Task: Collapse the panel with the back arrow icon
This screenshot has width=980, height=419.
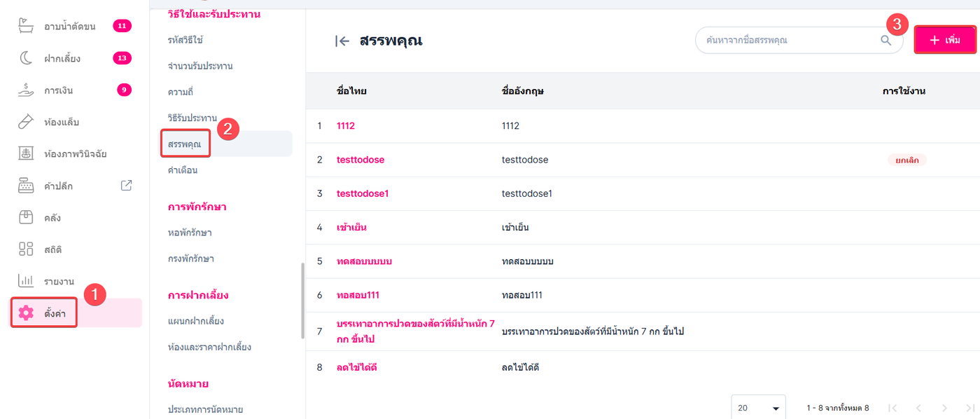Action: click(x=342, y=41)
